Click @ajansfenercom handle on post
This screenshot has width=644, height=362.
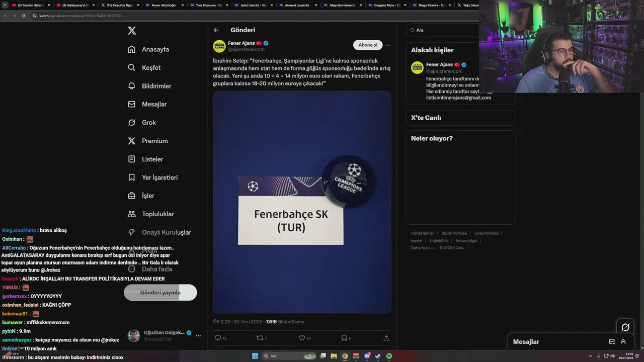pyautogui.click(x=246, y=49)
